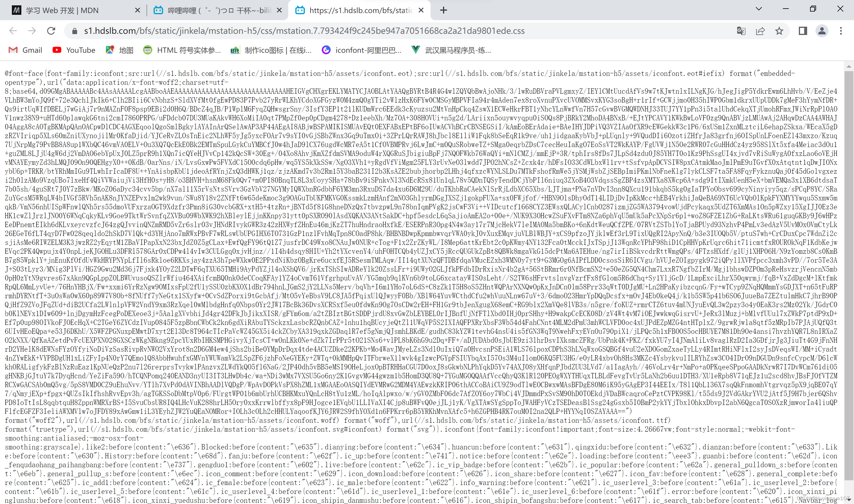Click the share page icon
The width and height of the screenshot is (854, 504).
point(760,31)
